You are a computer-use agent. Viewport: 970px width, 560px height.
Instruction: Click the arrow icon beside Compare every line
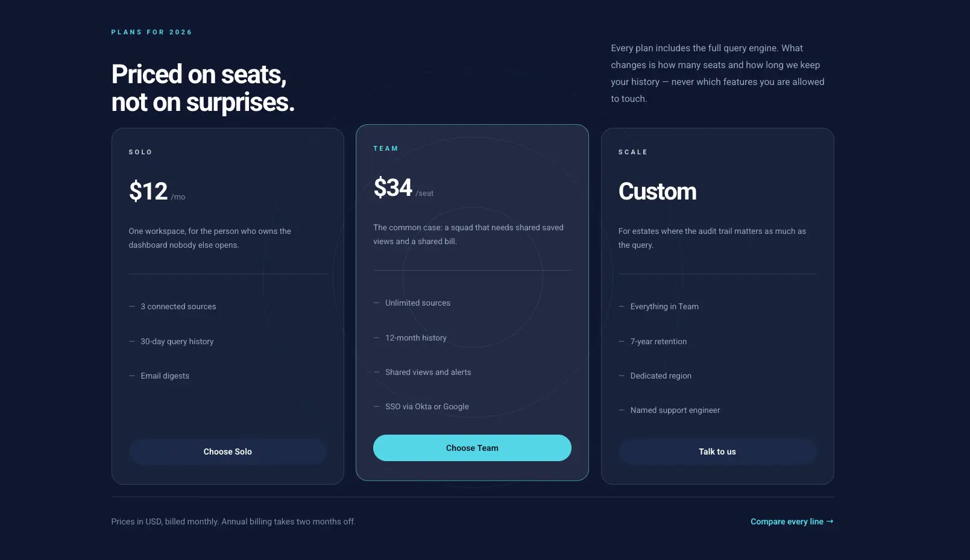click(x=830, y=521)
